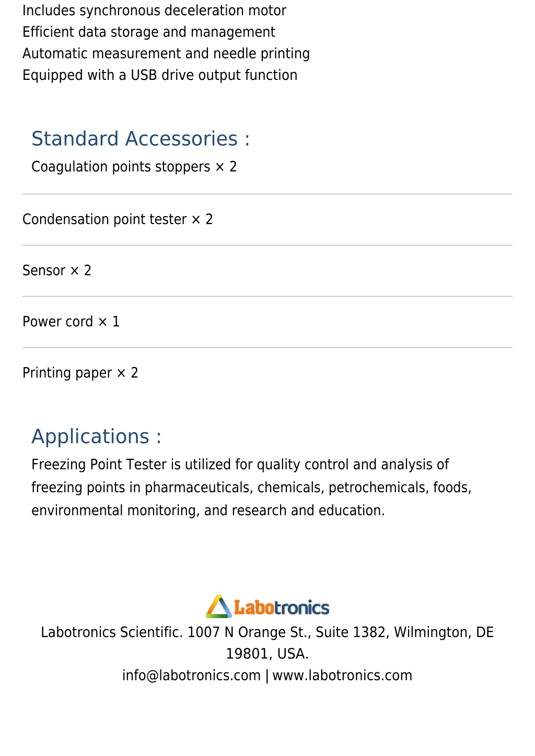Viewport: 535px width, 756px height.
Task: Click Efficient data storage and management text
Action: coord(149,32)
